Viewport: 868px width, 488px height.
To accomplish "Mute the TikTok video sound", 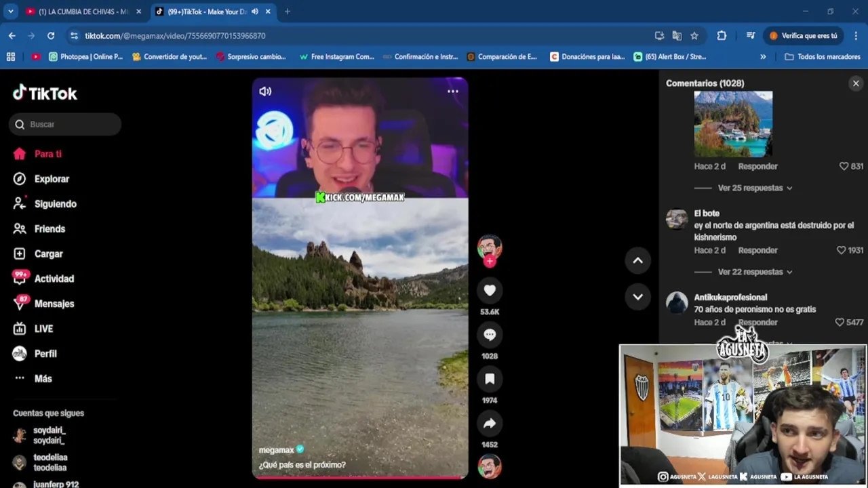I will click(265, 91).
